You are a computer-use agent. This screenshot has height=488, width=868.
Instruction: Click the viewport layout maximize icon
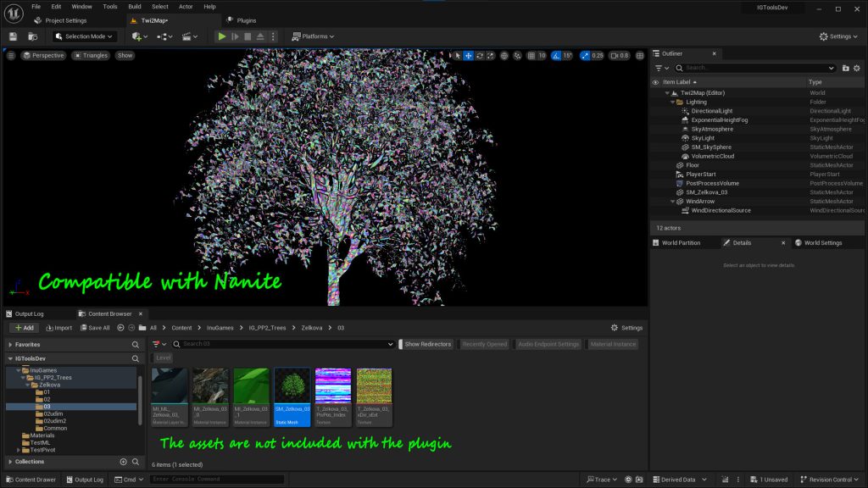pos(640,55)
